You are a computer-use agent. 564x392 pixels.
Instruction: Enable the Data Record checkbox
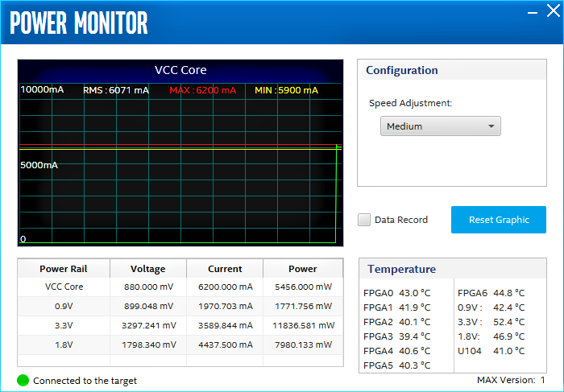(365, 220)
